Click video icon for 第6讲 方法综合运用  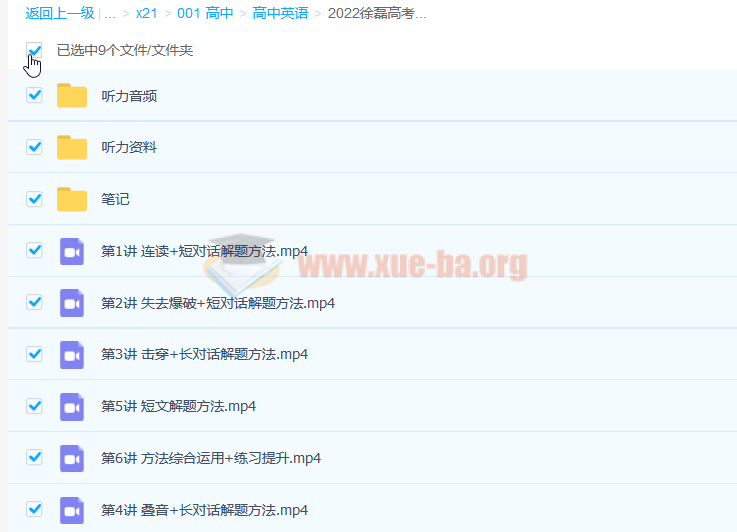[72, 458]
